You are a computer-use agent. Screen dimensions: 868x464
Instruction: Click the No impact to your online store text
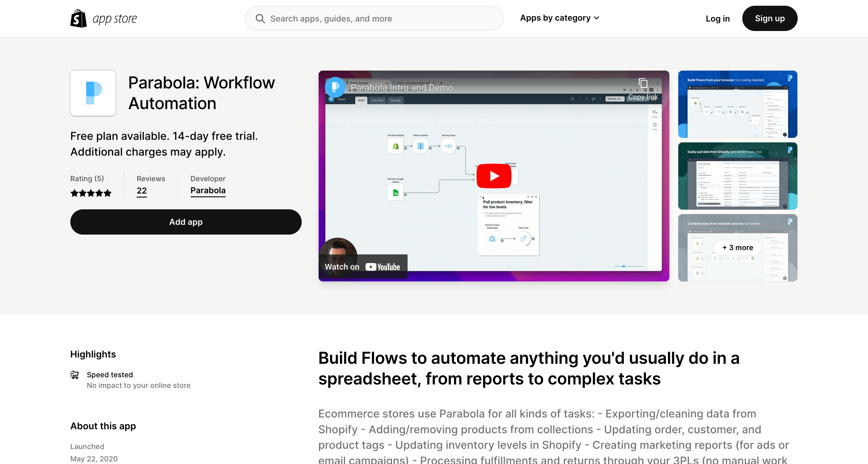[138, 385]
